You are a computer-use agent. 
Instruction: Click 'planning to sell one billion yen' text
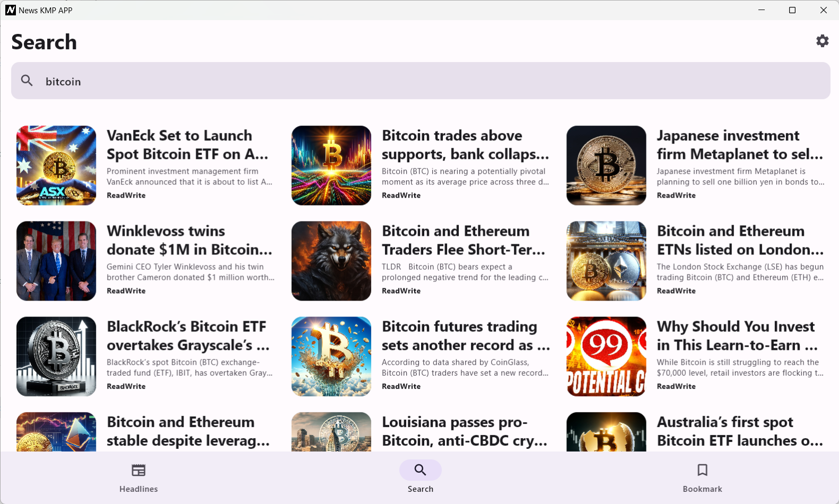pyautogui.click(x=740, y=182)
